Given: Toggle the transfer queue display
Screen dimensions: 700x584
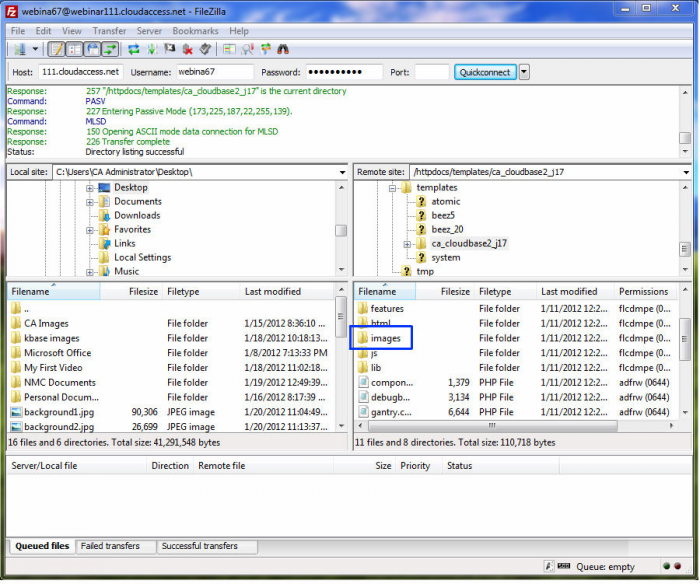Looking at the screenshot, I should tap(110, 49).
